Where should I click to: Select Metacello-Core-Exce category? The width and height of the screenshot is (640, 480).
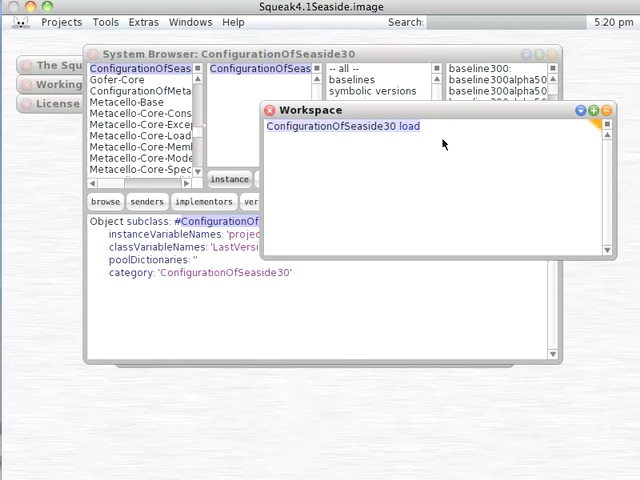140,124
